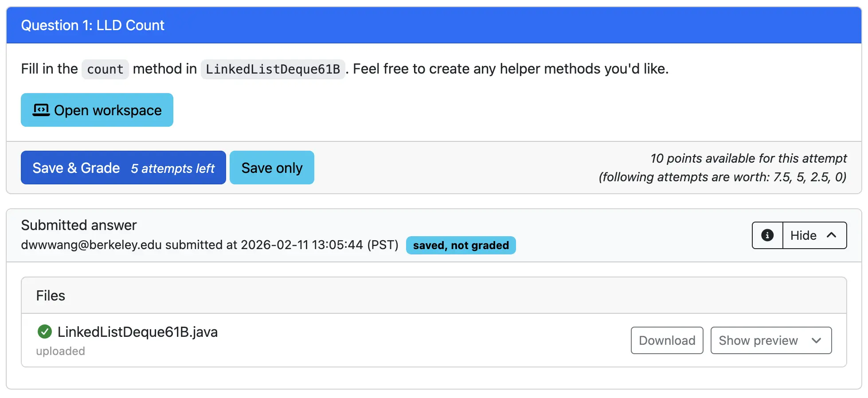Click the "5 attempts left" label

pyautogui.click(x=172, y=168)
